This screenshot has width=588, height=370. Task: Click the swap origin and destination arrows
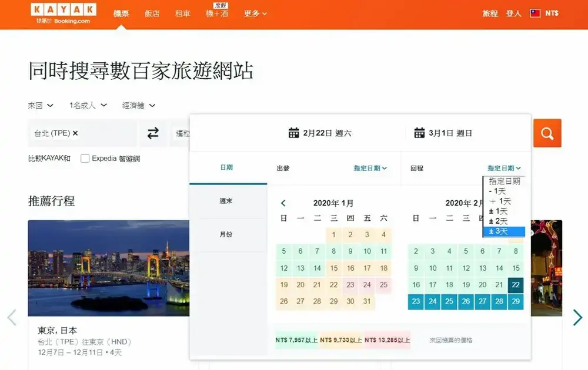click(x=153, y=133)
